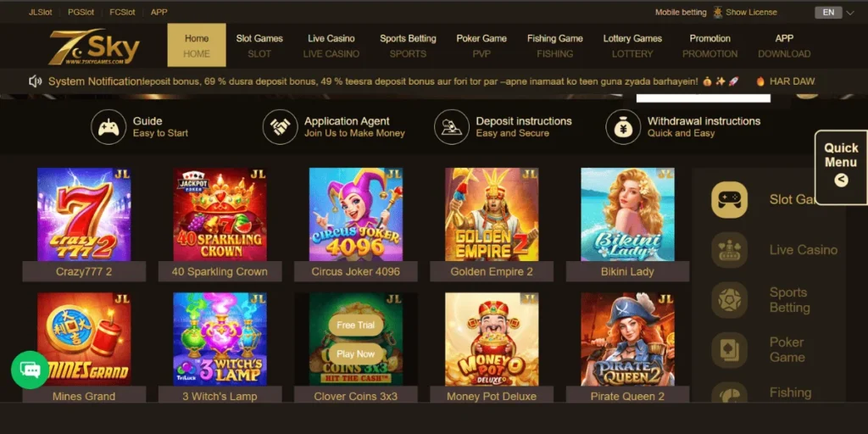Choose the Sports Betting soccer ball icon

point(729,300)
